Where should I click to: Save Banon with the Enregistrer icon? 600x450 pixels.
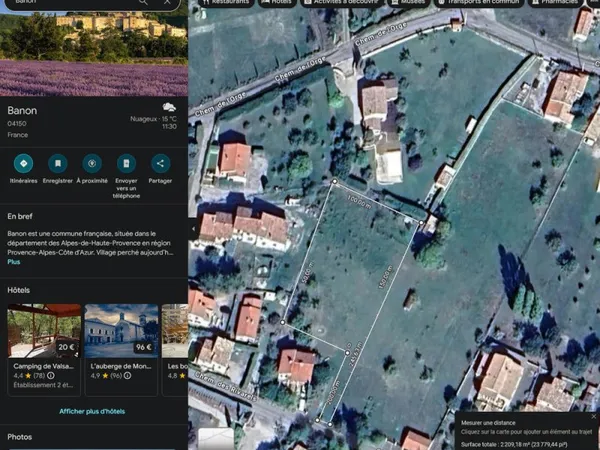[58, 164]
